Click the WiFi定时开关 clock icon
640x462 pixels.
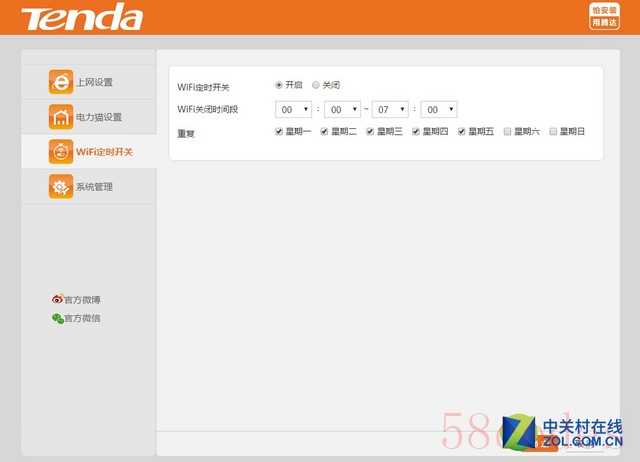coord(60,152)
